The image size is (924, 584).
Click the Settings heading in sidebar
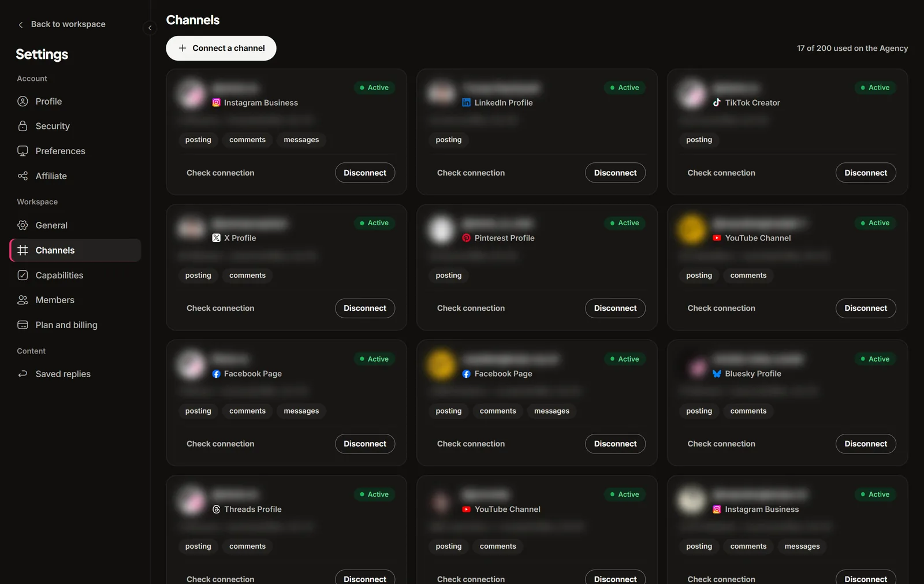(x=42, y=54)
